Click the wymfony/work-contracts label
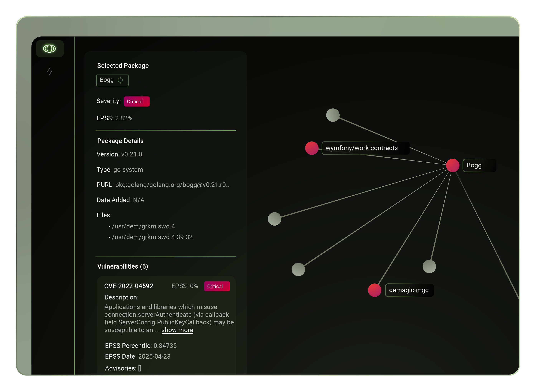This screenshot has width=536, height=392. pyautogui.click(x=365, y=148)
